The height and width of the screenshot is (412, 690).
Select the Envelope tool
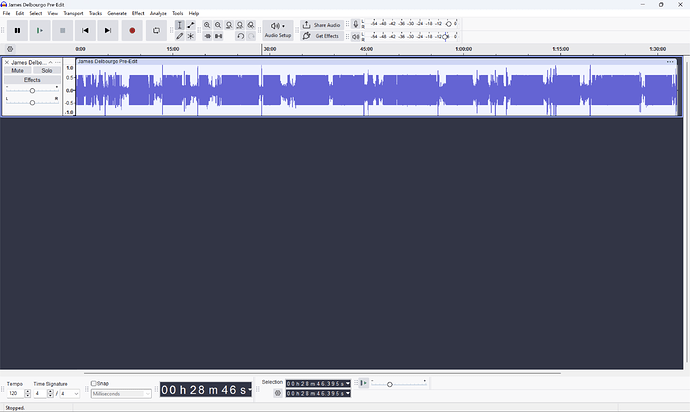point(191,25)
